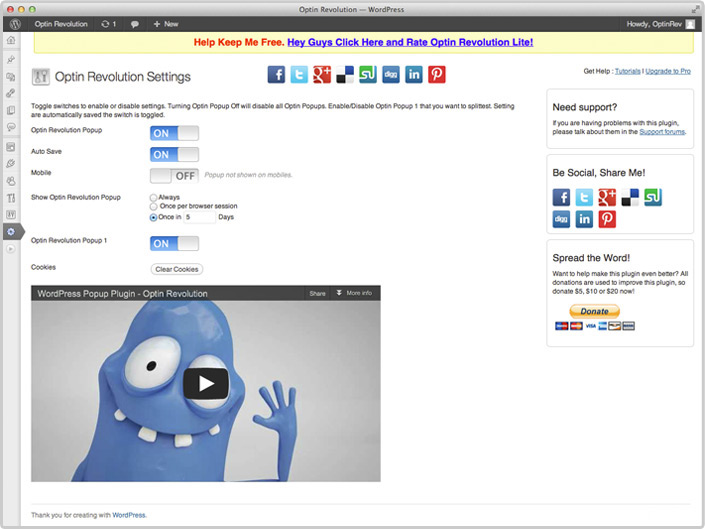Viewport: 705px width, 529px height.
Task: Share on Google+ from header icons
Action: point(322,75)
